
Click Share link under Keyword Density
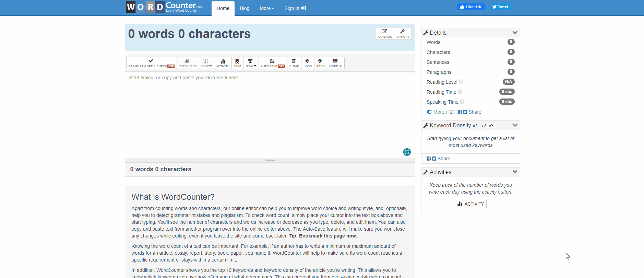coord(444,159)
